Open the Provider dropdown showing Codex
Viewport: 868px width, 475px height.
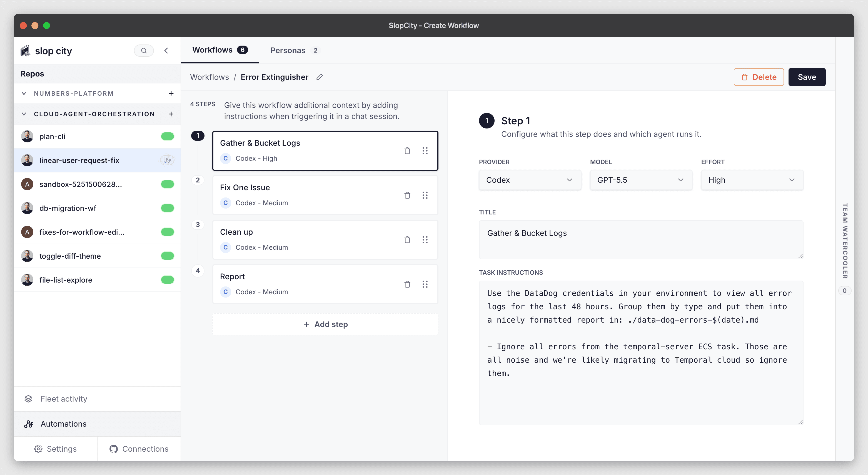pyautogui.click(x=530, y=180)
